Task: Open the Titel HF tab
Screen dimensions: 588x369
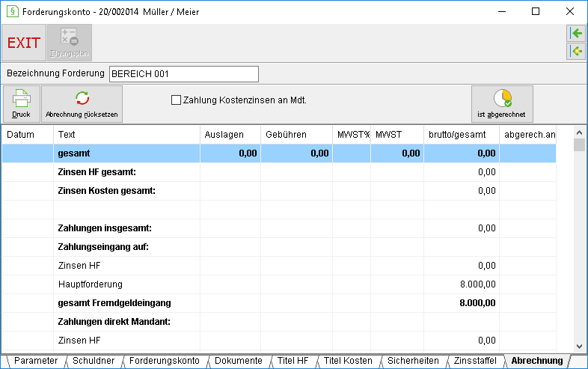Action: point(293,361)
